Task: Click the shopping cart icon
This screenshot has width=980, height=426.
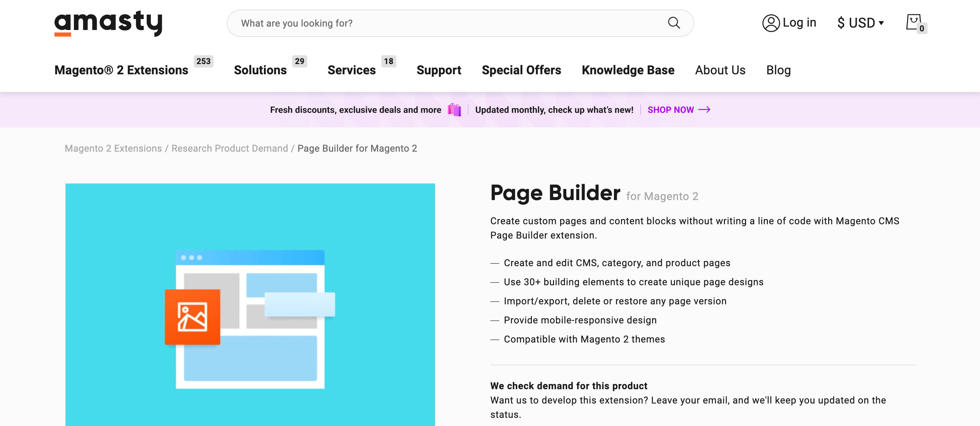Action: pos(913,22)
